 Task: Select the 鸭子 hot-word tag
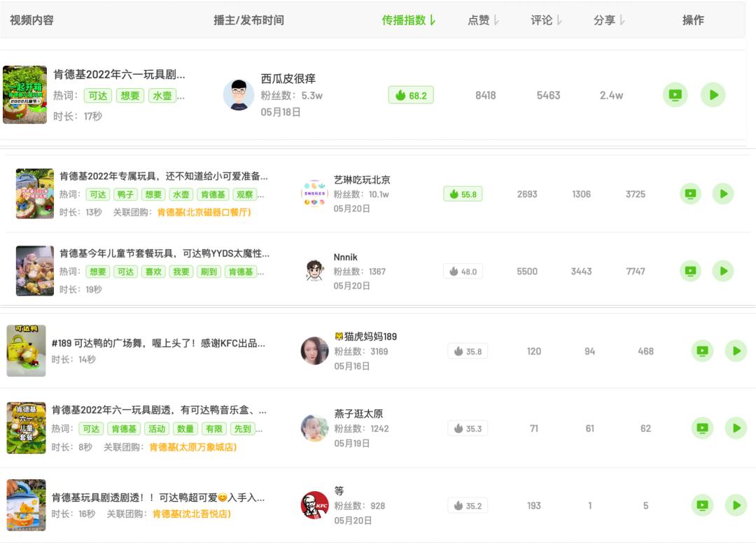pos(125,194)
